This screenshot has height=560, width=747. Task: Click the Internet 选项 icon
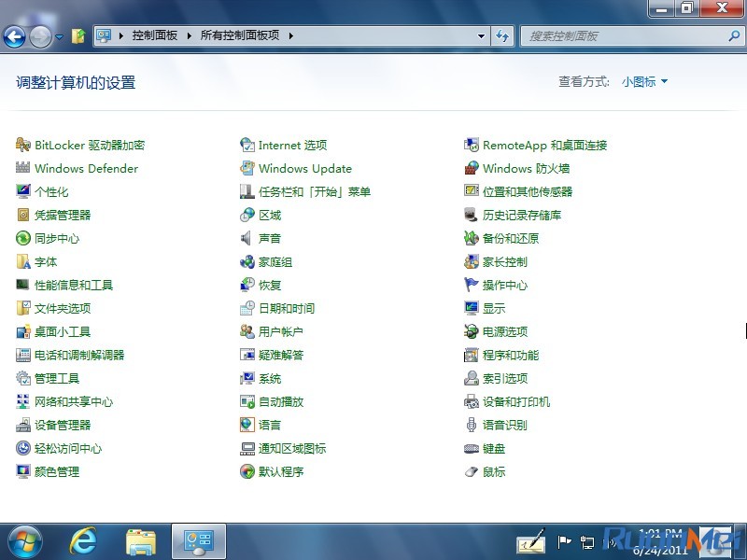coord(247,145)
